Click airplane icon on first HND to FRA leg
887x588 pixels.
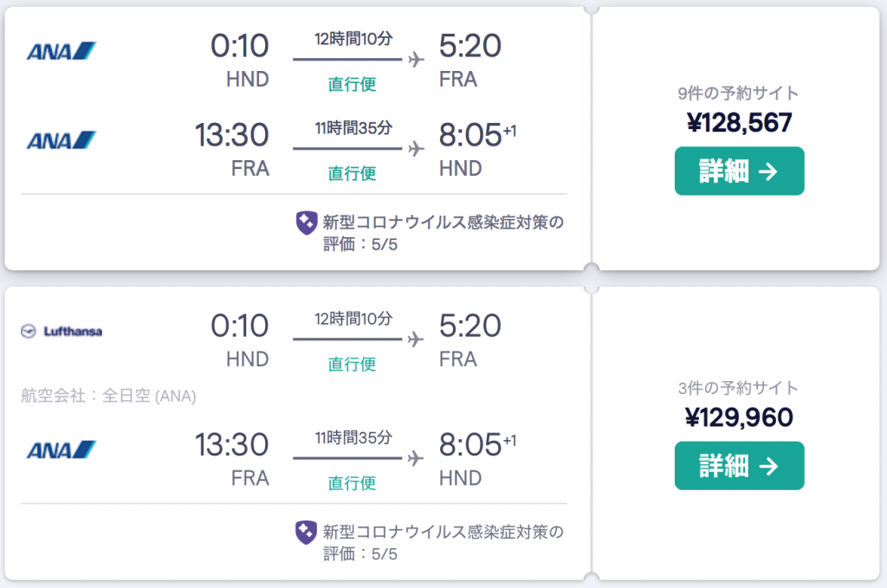click(x=416, y=59)
